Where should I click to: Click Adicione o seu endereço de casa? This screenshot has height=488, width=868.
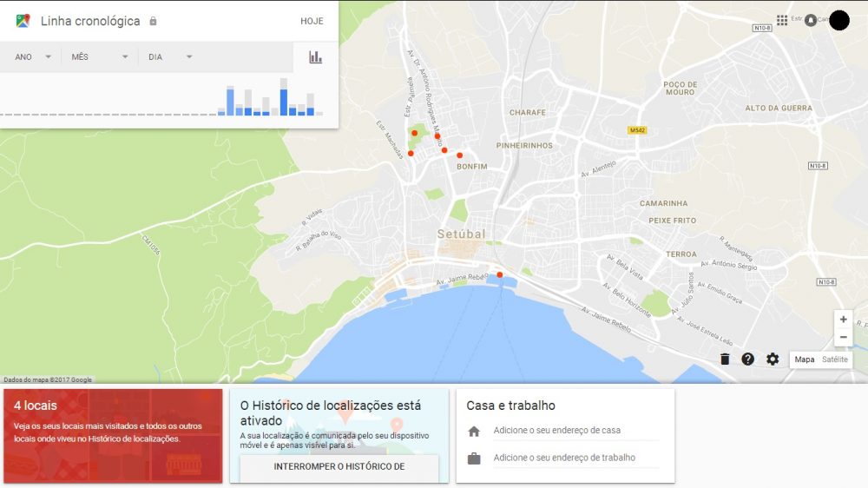click(x=556, y=431)
